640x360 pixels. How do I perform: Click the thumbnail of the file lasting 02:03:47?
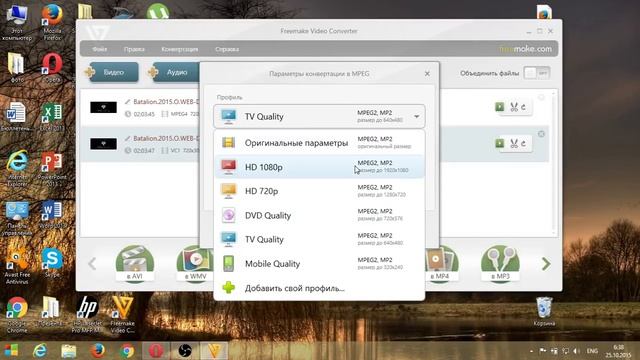103,144
